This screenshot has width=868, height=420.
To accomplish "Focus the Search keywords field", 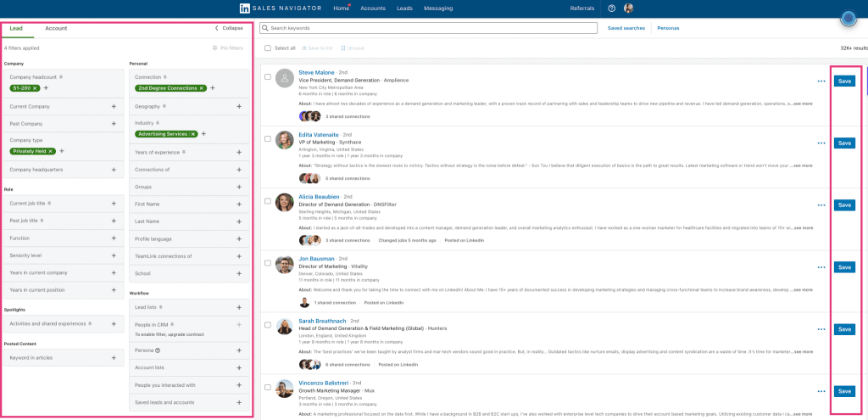I will click(x=428, y=28).
